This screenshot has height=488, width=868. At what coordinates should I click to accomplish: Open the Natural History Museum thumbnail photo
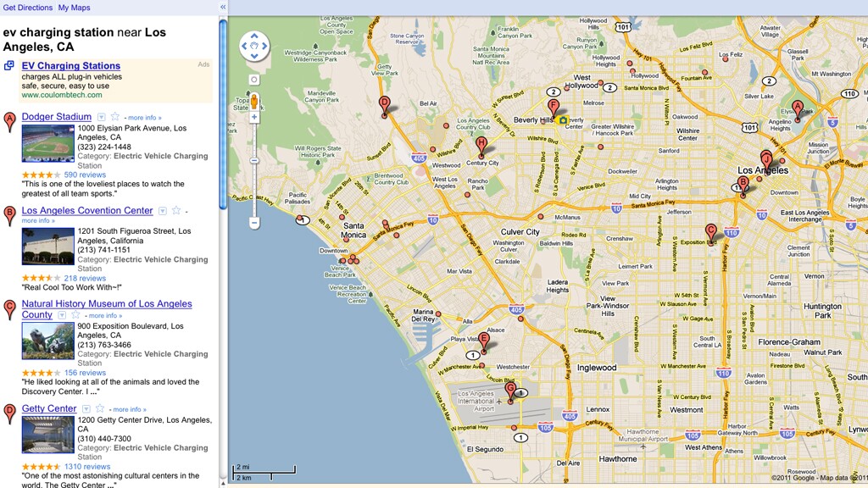(x=47, y=341)
